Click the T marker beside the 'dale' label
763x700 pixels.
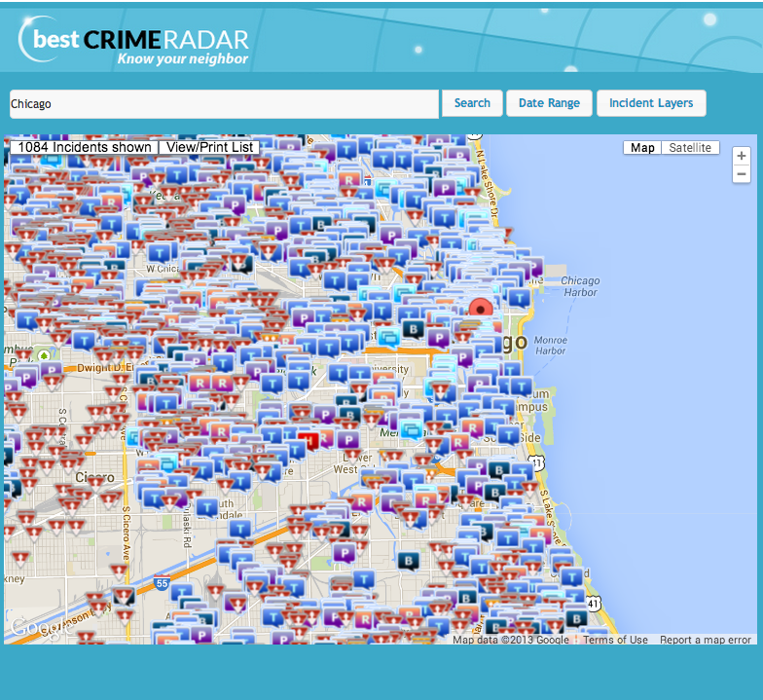[x=239, y=530]
